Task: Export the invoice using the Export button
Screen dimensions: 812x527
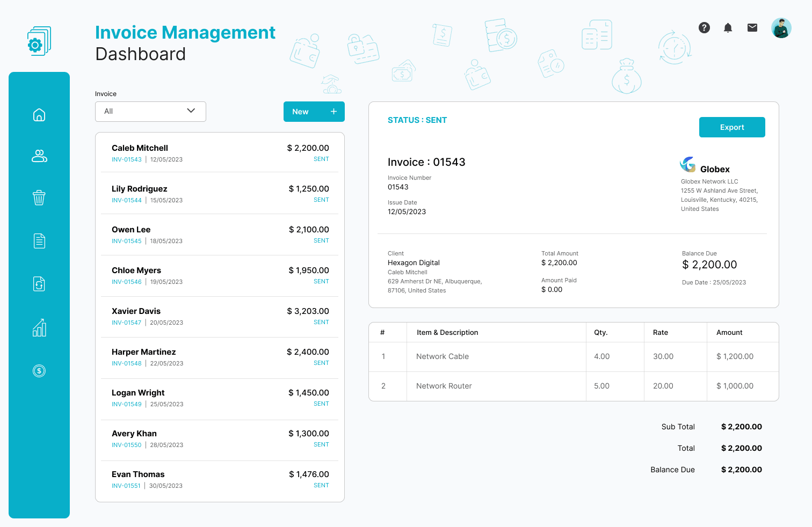Action: (732, 127)
